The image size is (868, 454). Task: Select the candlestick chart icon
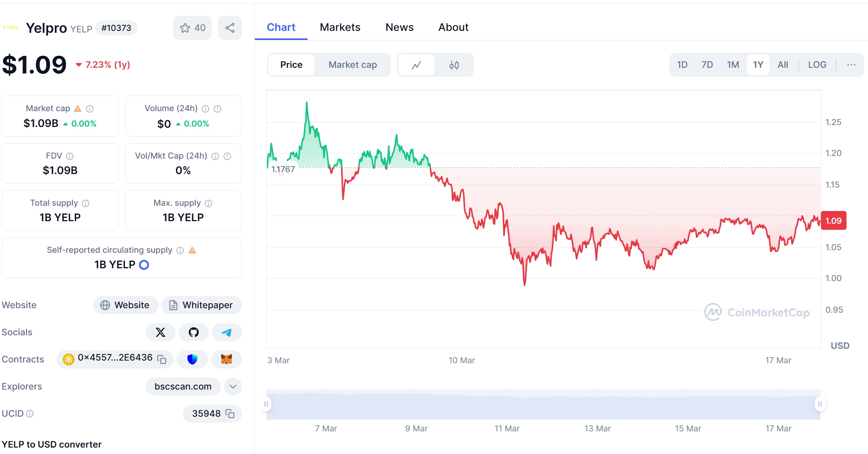pos(454,65)
